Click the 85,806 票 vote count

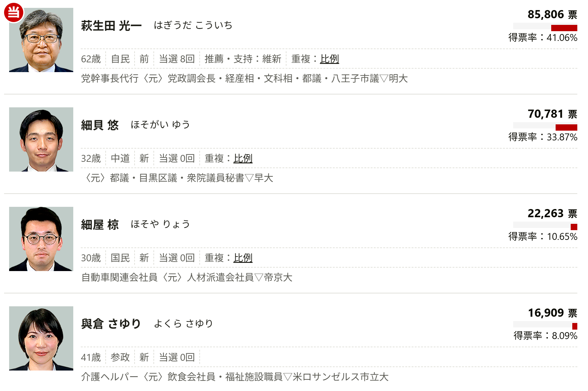552,14
